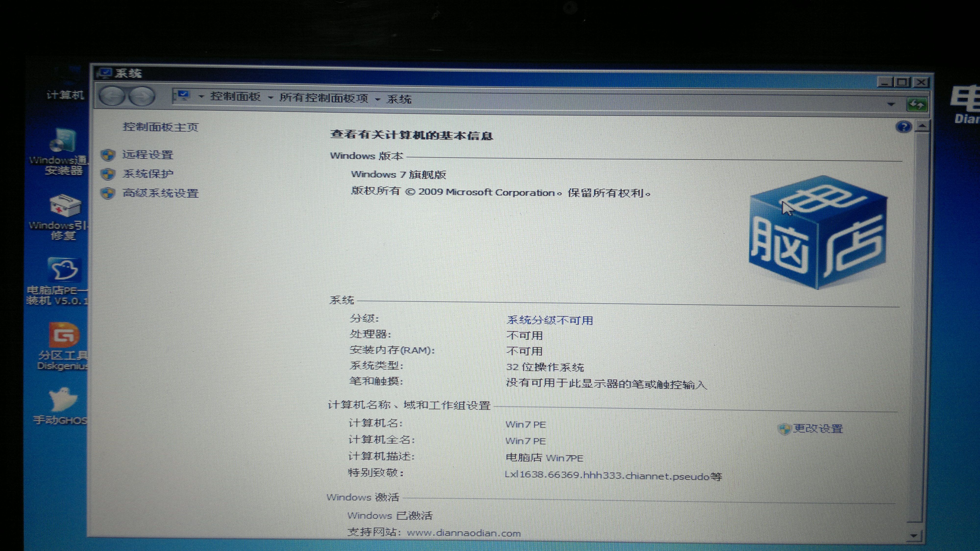The image size is (980, 551).
Task: Click the 电脑店 cube logo image
Action: 818,232
